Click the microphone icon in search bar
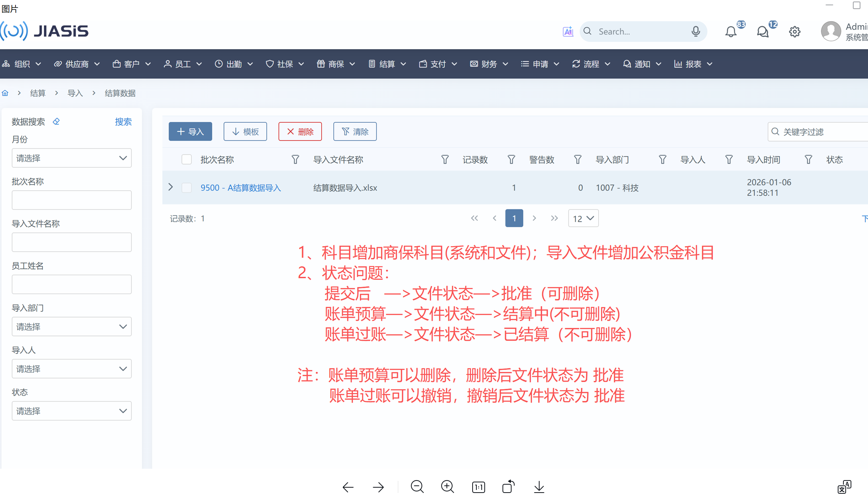 (x=695, y=31)
